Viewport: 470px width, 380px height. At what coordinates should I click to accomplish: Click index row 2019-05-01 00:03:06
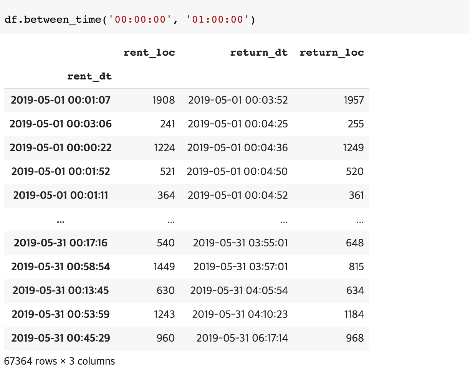click(x=60, y=124)
